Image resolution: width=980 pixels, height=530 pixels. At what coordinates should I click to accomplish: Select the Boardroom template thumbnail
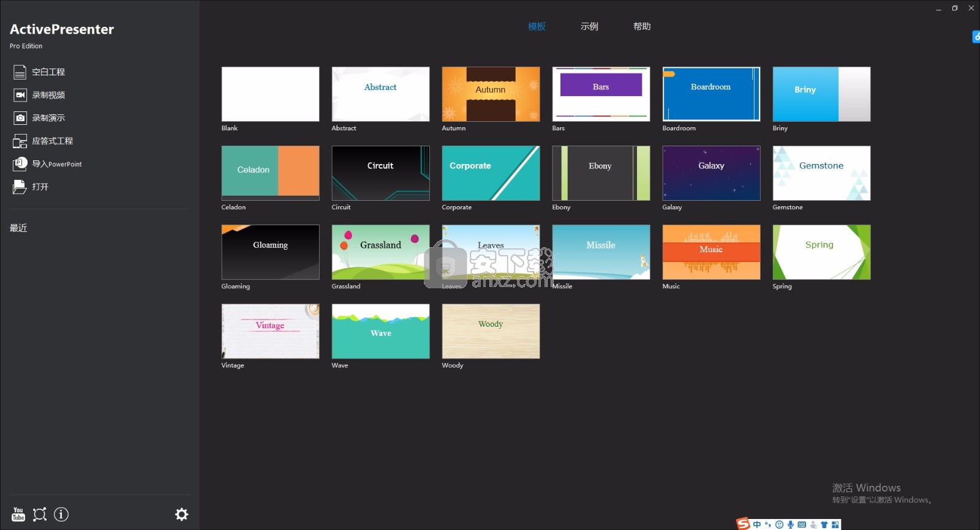[711, 94]
